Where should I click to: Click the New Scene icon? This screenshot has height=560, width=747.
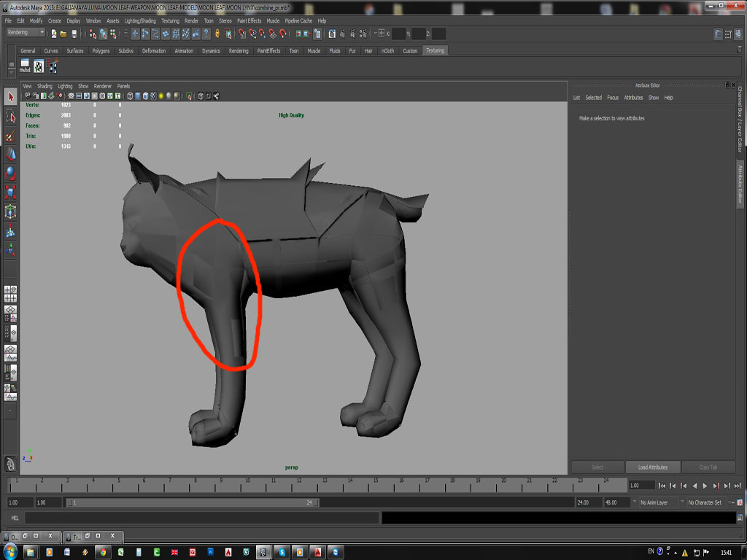[54, 34]
